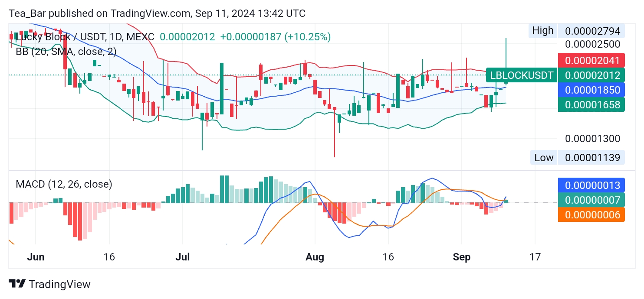
Task: Click the 0.00002012 value in chart header
Action: click(x=187, y=37)
